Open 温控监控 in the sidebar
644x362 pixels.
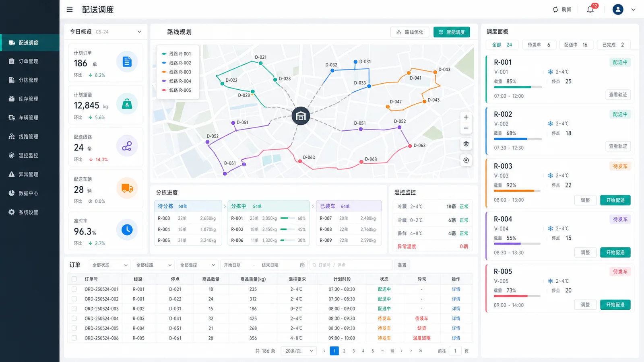point(29,155)
